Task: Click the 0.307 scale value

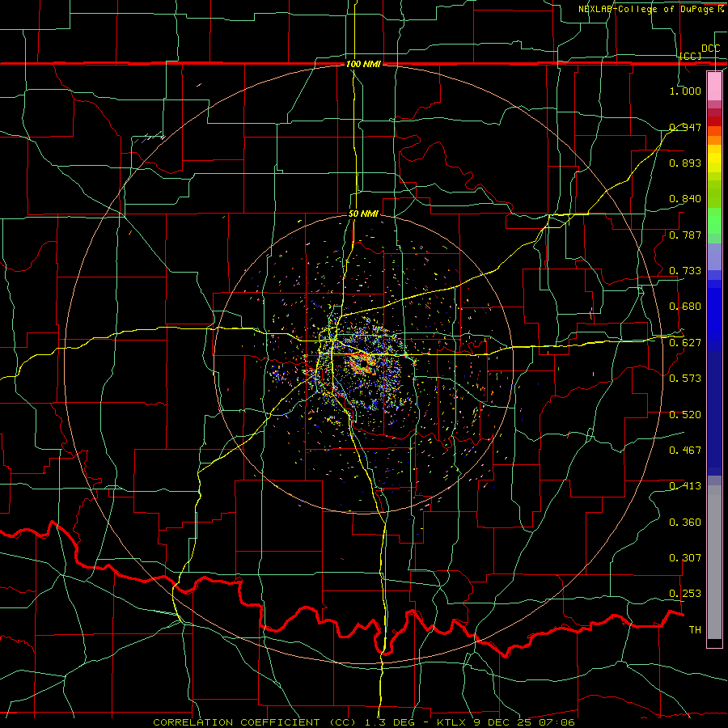Action: point(685,558)
